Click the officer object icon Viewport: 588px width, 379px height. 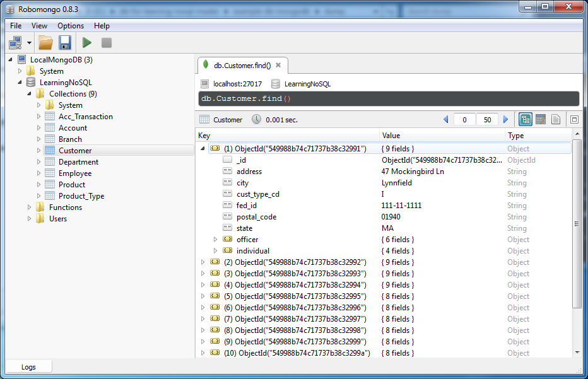(227, 239)
